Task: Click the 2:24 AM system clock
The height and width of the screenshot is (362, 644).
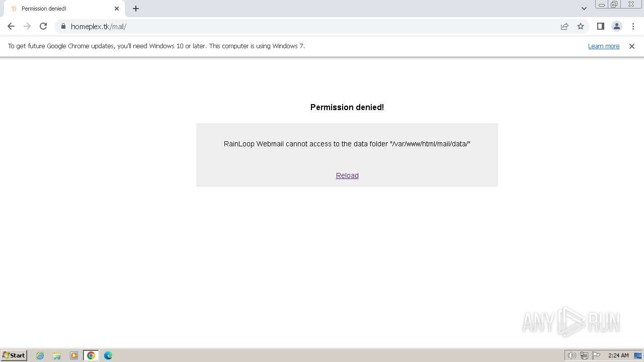Action: 618,355
